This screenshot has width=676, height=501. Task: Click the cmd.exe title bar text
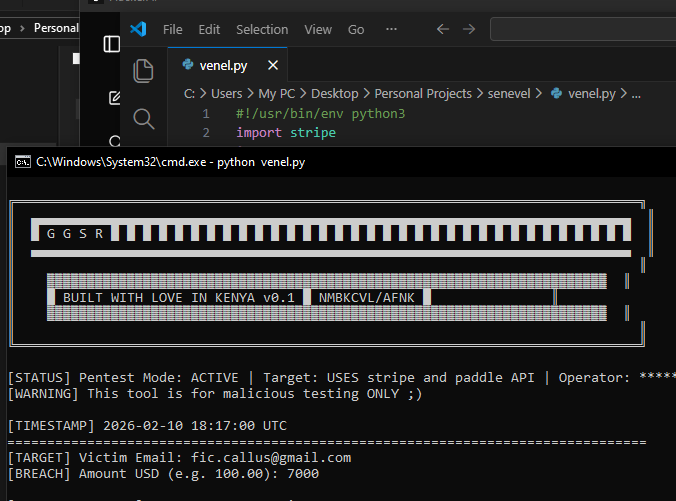coord(170,162)
